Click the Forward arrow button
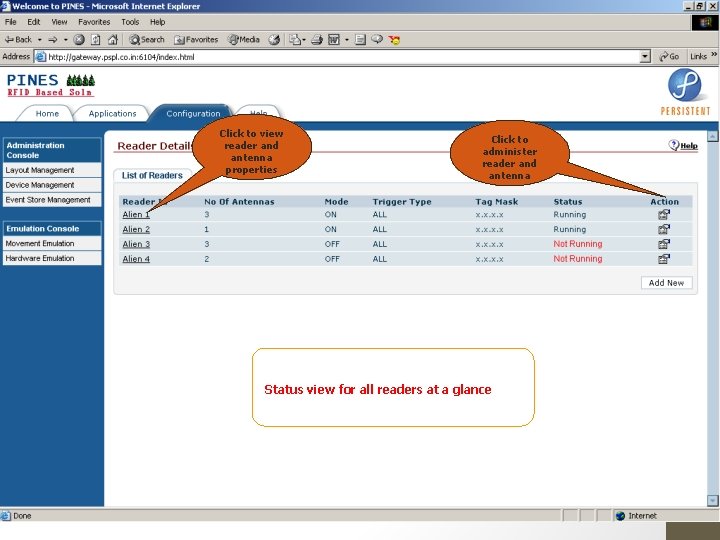Viewport: 720px width, 540px height. [x=53, y=40]
